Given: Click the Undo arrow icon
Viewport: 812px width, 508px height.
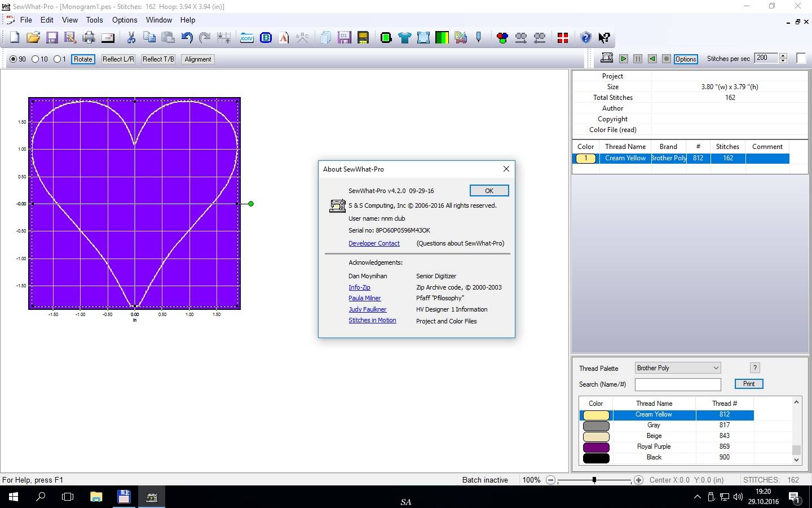Looking at the screenshot, I should (x=187, y=38).
